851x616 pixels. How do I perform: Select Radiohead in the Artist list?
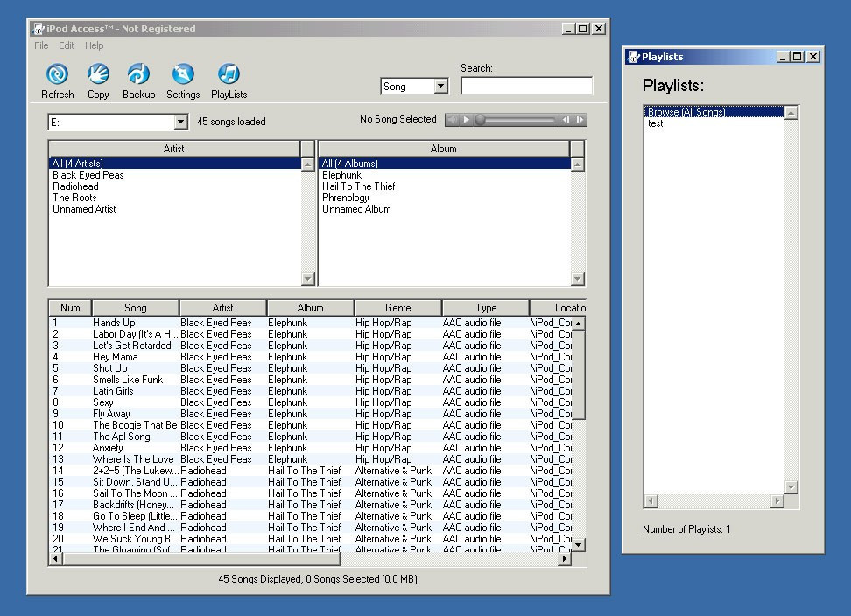(x=75, y=186)
